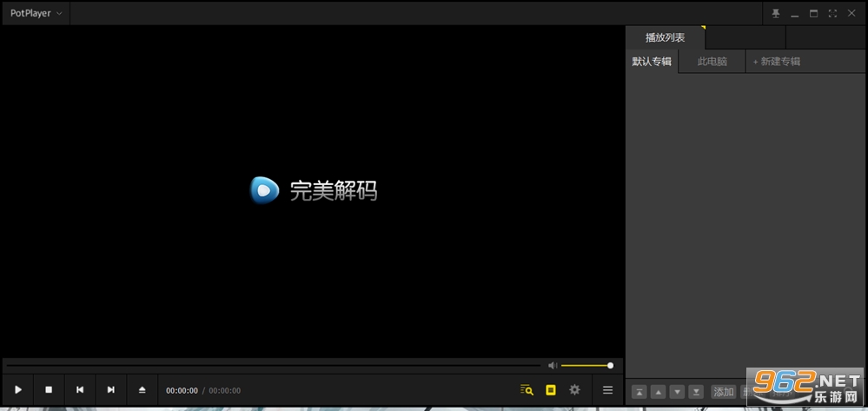The image size is (868, 411).
Task: Click the total duration 00:00:00 display
Action: 225,390
